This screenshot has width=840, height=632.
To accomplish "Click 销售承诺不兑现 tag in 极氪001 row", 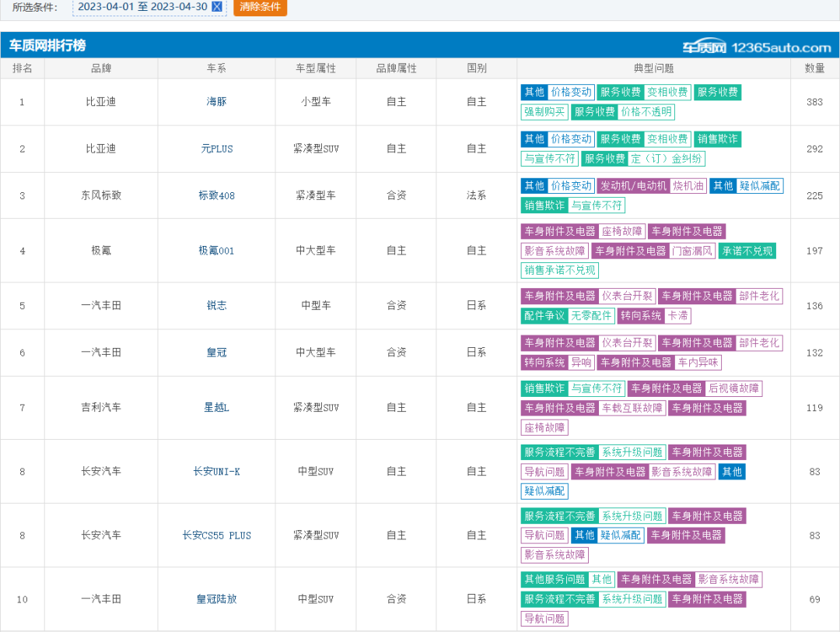I will (x=559, y=269).
